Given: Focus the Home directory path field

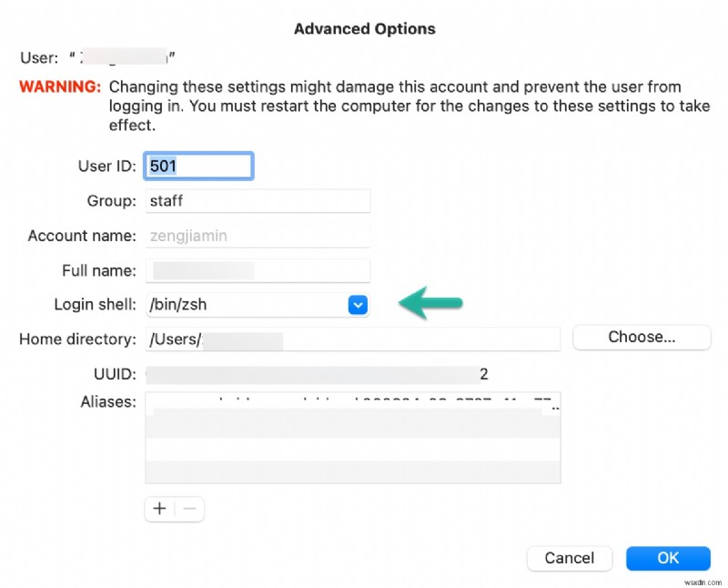Looking at the screenshot, I should coord(352,340).
